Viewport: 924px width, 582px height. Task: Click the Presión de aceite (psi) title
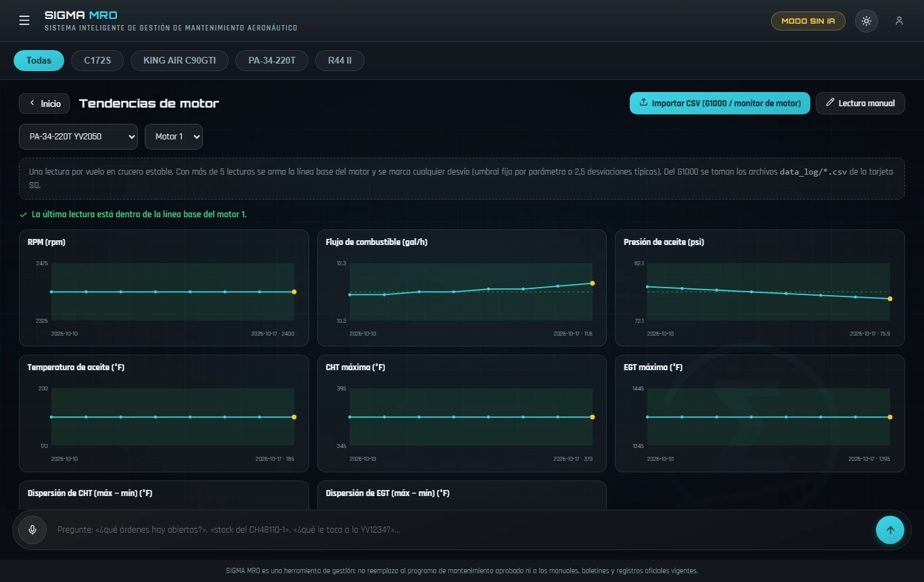[x=664, y=242]
